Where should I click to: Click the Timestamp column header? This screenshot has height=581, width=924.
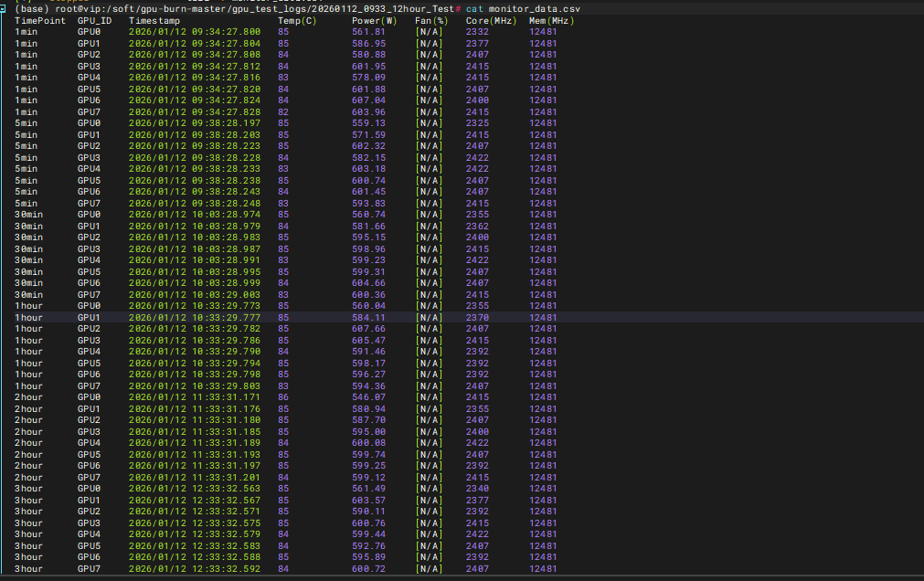tap(154, 20)
